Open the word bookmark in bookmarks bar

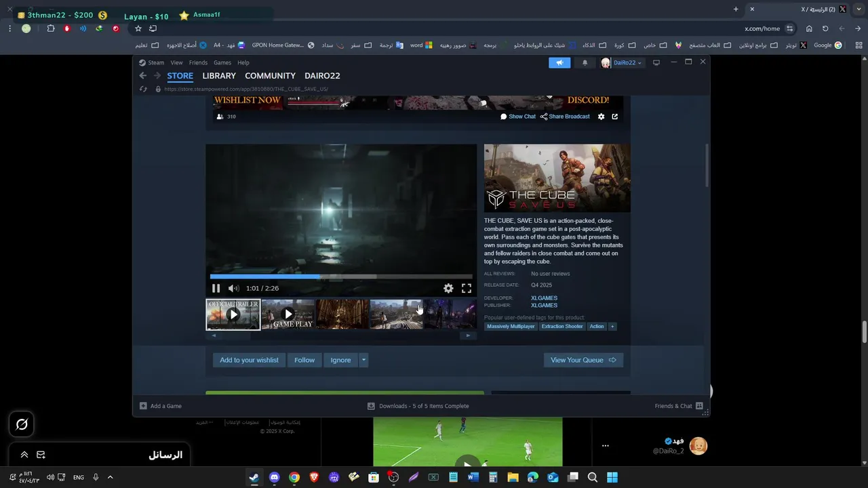421,45
